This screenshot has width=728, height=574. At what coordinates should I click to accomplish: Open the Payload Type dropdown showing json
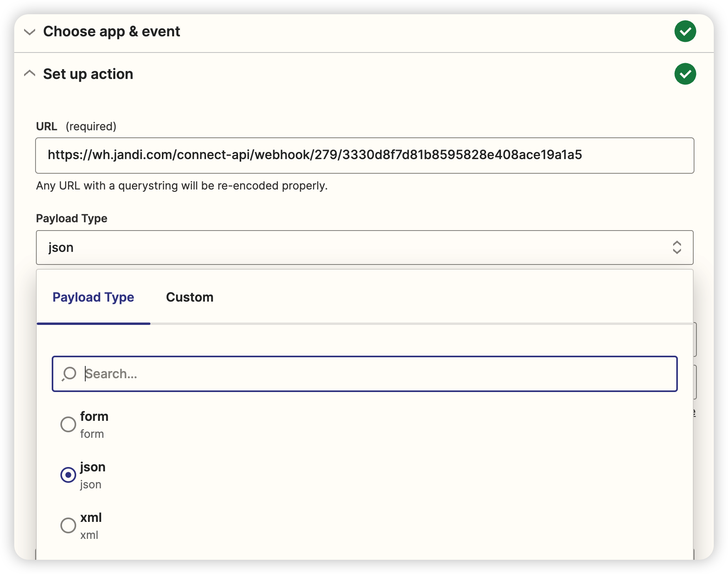point(355,248)
